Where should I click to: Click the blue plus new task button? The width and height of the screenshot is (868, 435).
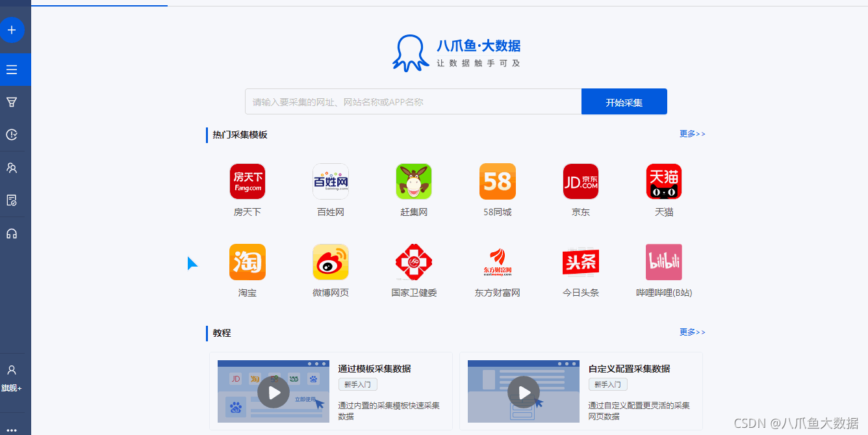tap(12, 30)
